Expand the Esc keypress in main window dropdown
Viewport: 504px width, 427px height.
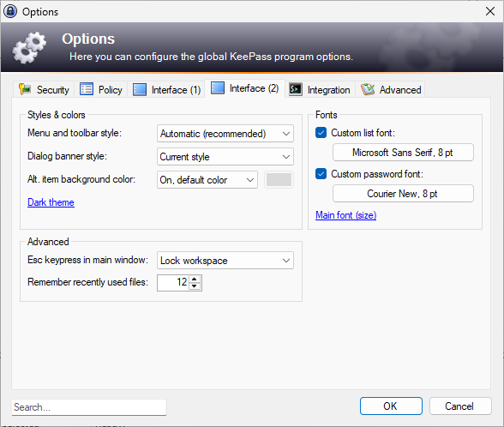225,261
